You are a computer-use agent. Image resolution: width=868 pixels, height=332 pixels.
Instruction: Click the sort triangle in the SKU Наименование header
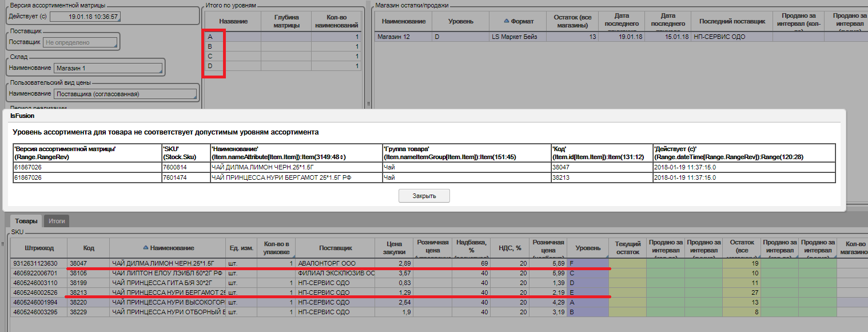[146, 248]
